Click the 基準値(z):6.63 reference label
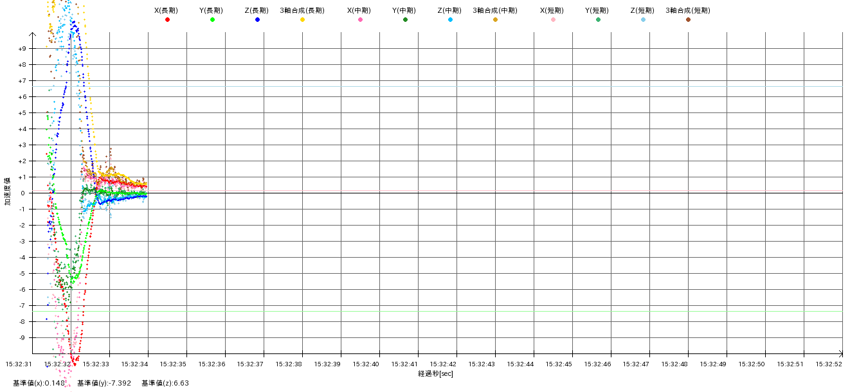This screenshot has width=868, height=392. click(165, 383)
